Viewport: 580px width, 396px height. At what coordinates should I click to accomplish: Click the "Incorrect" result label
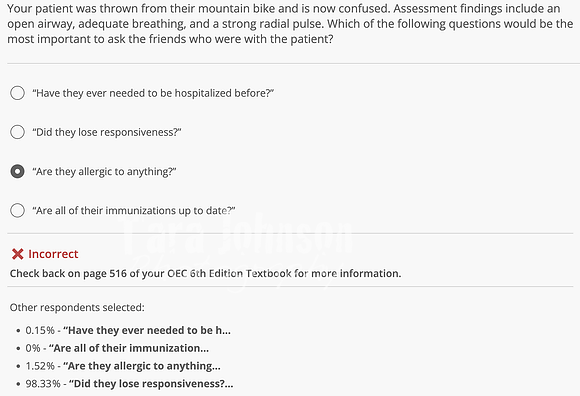coord(53,254)
